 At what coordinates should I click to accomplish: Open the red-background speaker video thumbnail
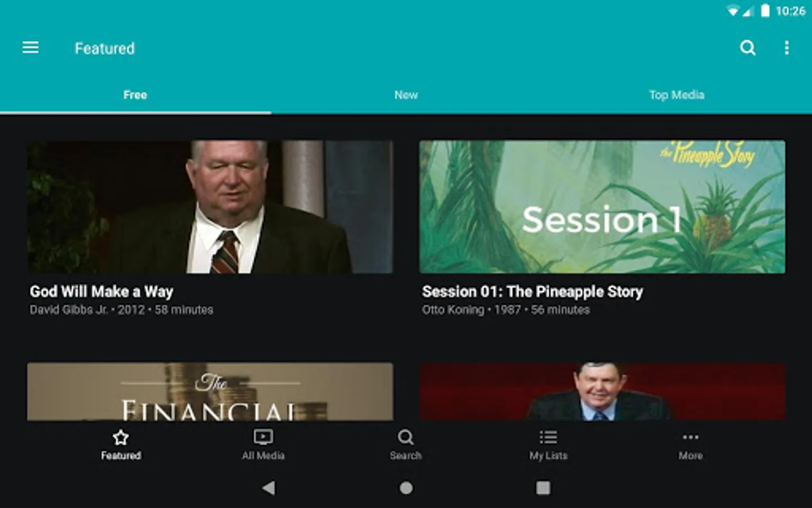tap(602, 391)
